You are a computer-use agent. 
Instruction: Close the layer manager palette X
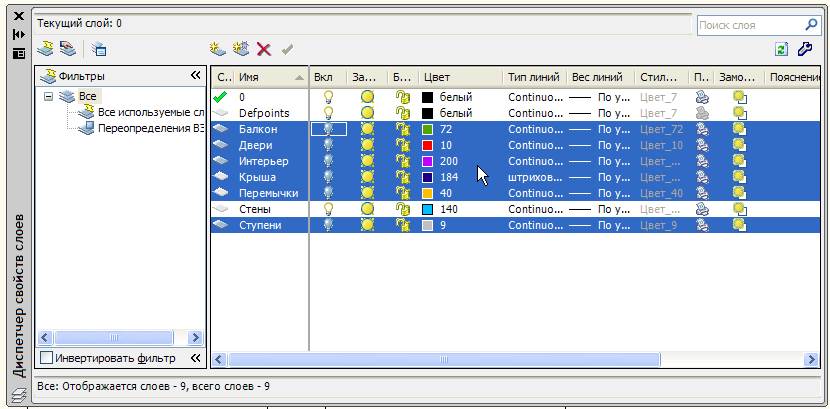tap(19, 16)
